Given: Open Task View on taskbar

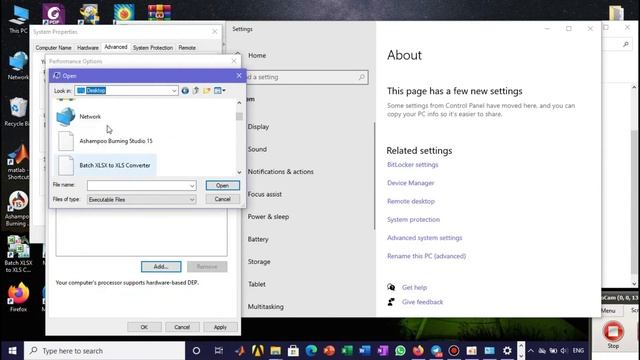Looking at the screenshot, I should pos(219,351).
